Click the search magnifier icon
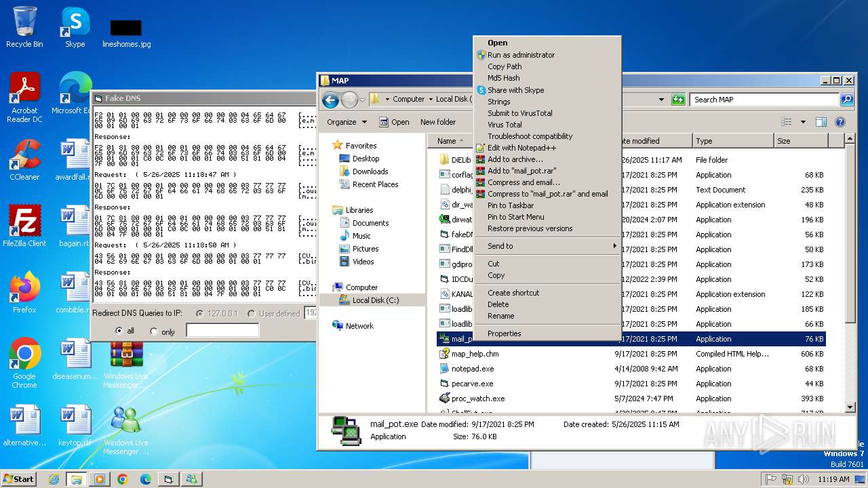The height and width of the screenshot is (488, 868). pyautogui.click(x=846, y=100)
